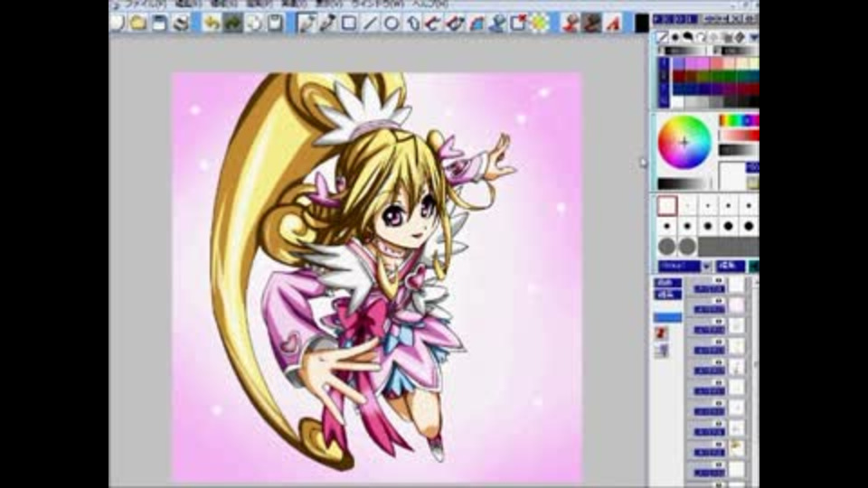Select the smallest dot brush size
Image resolution: width=868 pixels, height=488 pixels.
pyautogui.click(x=687, y=205)
